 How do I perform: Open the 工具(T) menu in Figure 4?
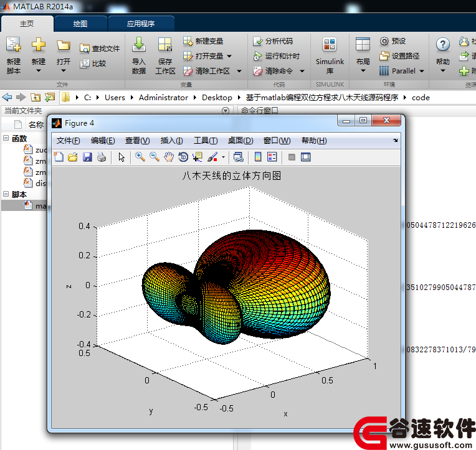click(x=206, y=141)
